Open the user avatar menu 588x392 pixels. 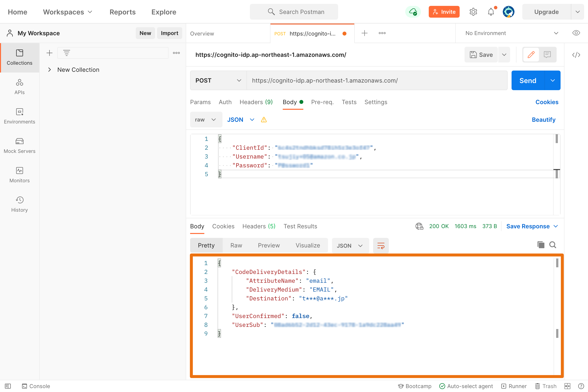509,12
